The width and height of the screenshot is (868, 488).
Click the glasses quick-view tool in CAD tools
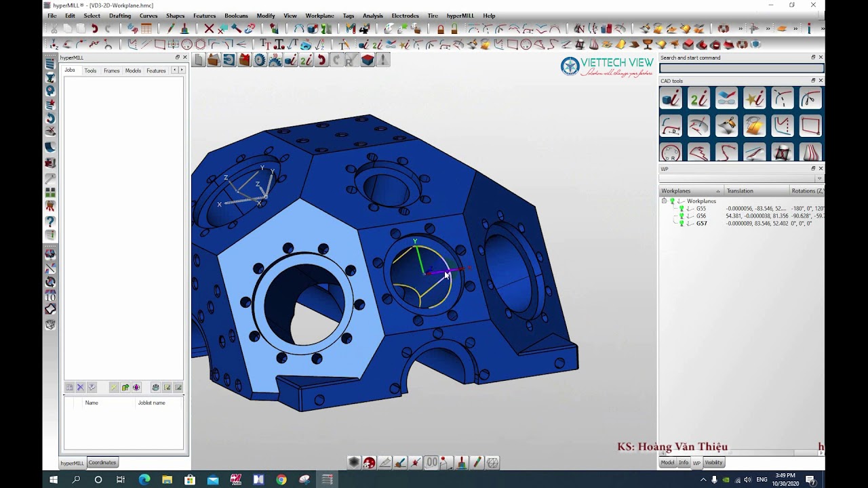pos(726,99)
